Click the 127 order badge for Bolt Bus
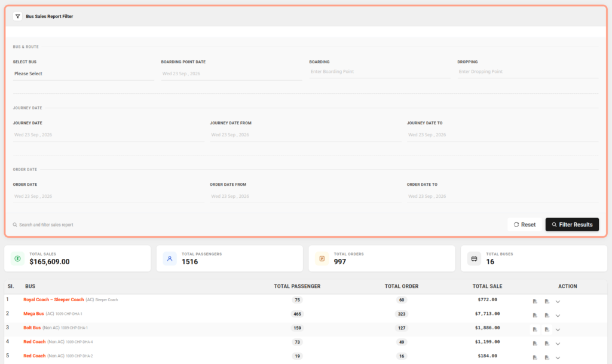This screenshot has width=612, height=364. click(401, 328)
